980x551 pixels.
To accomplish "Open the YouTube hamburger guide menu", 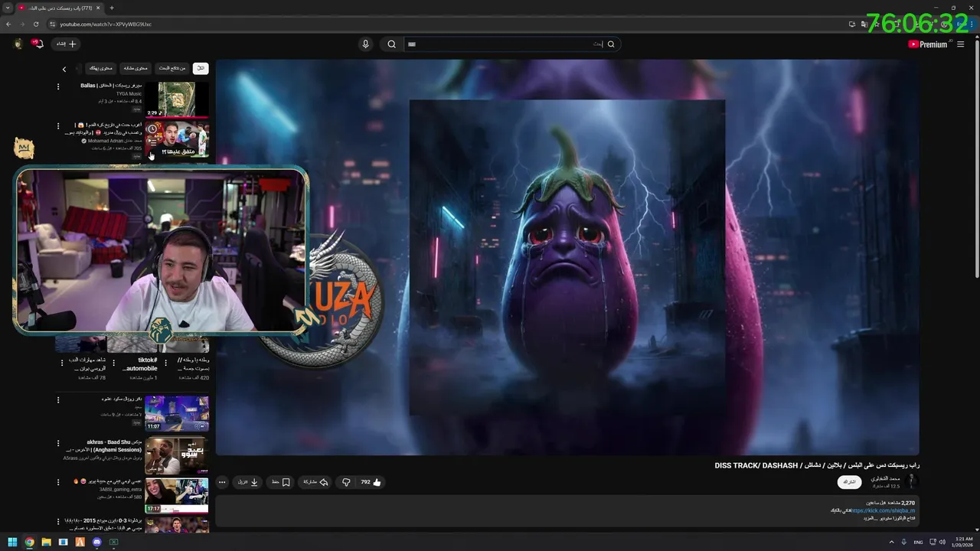I will pyautogui.click(x=960, y=44).
